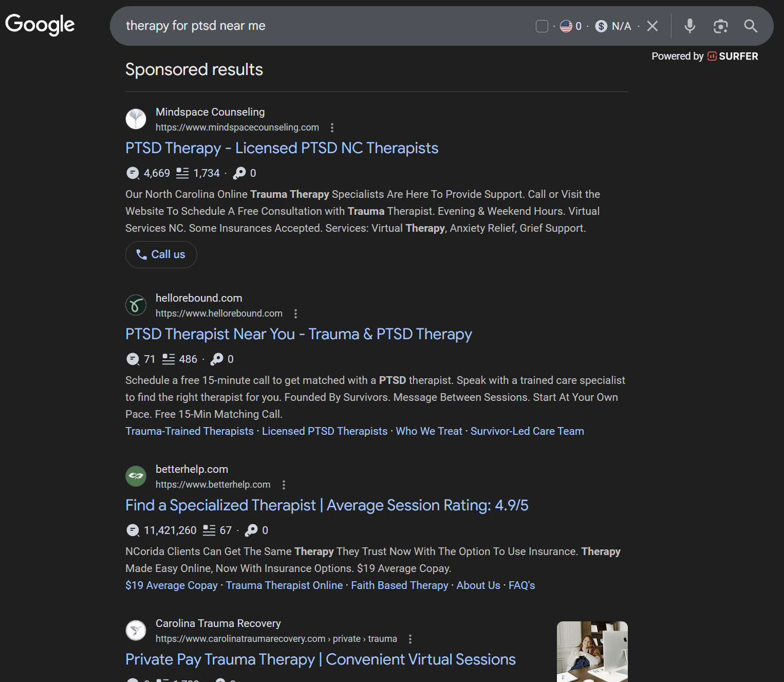Click the Google logo
The image size is (784, 682).
(40, 25)
